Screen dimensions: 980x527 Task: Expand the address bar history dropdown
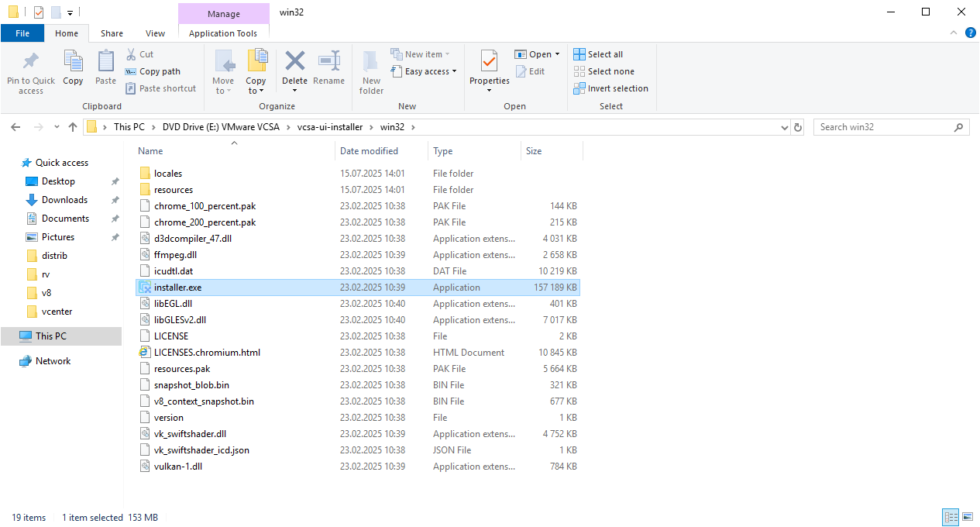coord(783,127)
